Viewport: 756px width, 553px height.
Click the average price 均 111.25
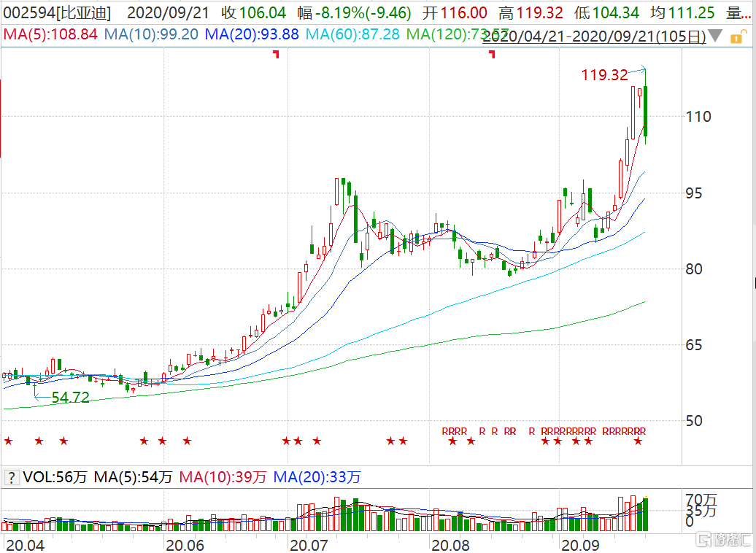click(x=682, y=12)
